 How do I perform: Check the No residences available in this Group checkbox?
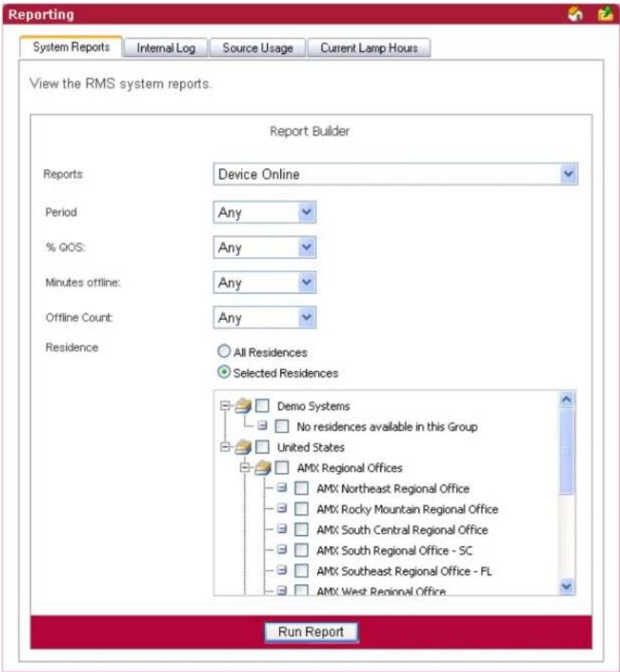(x=282, y=426)
